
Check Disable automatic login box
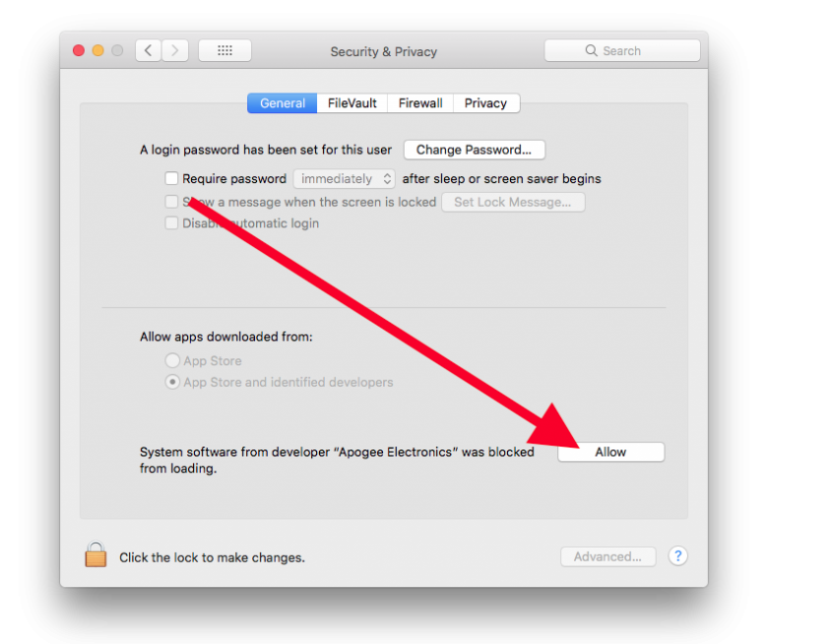coord(171,223)
